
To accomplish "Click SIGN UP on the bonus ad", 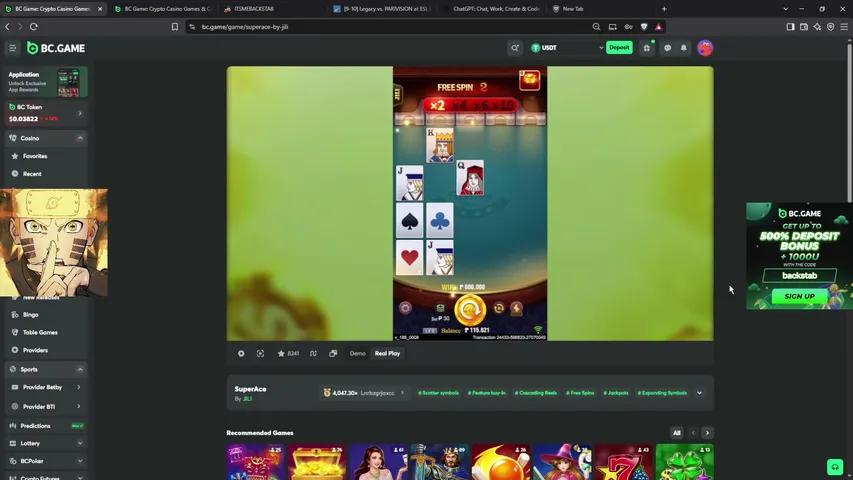I will (x=799, y=297).
